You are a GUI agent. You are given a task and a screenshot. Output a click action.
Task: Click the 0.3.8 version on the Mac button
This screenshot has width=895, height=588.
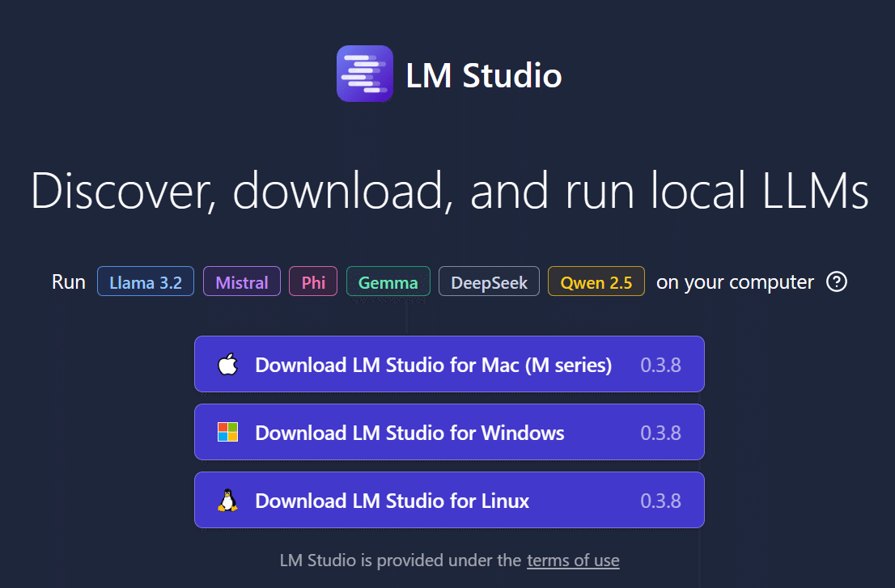coord(660,365)
